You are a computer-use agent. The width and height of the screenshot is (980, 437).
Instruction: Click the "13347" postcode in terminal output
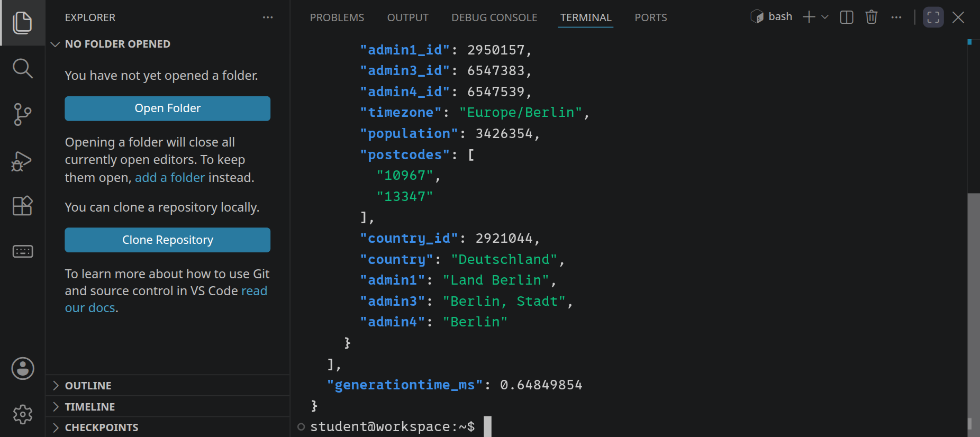405,196
